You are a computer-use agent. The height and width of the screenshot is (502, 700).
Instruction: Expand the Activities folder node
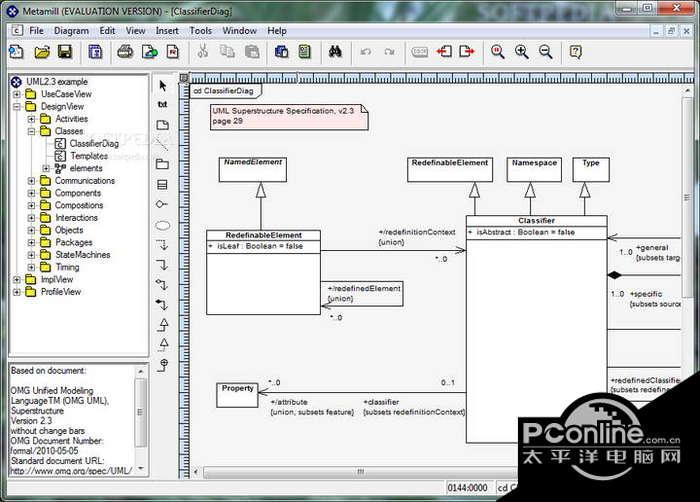coord(31,119)
